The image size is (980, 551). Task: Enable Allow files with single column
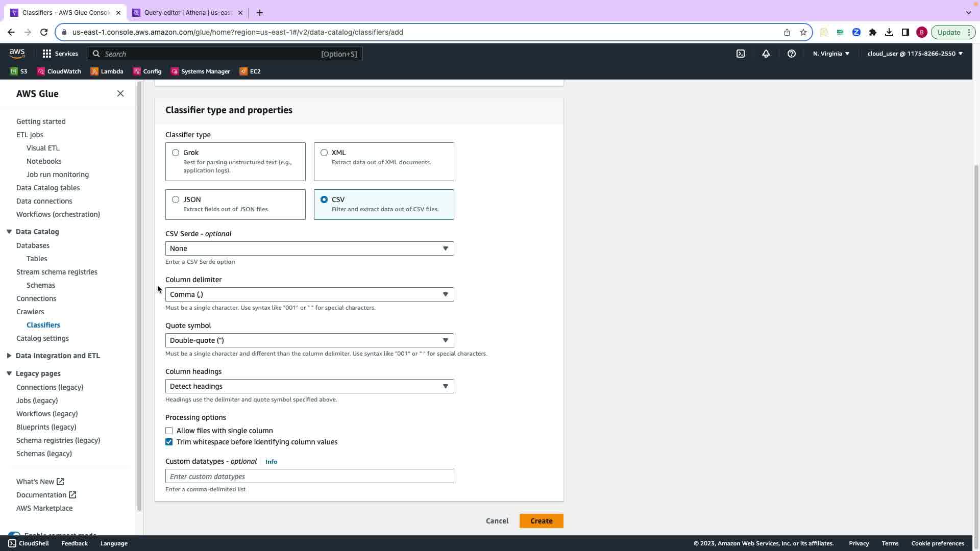coord(169,431)
